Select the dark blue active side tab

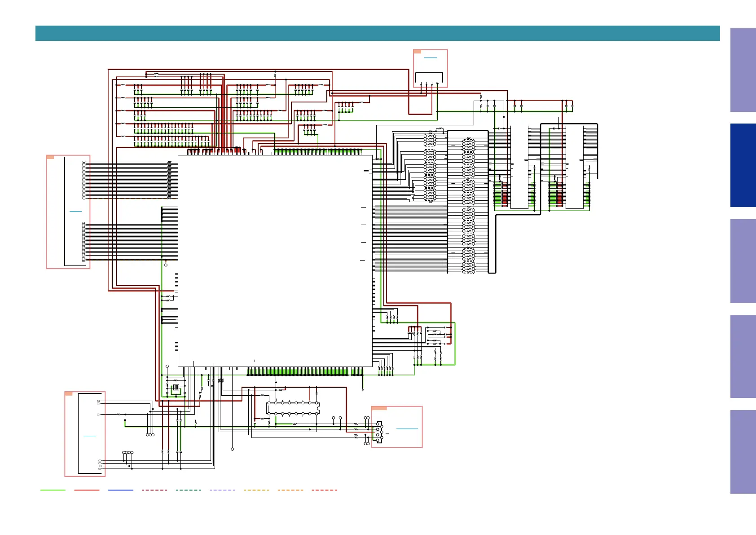743,165
